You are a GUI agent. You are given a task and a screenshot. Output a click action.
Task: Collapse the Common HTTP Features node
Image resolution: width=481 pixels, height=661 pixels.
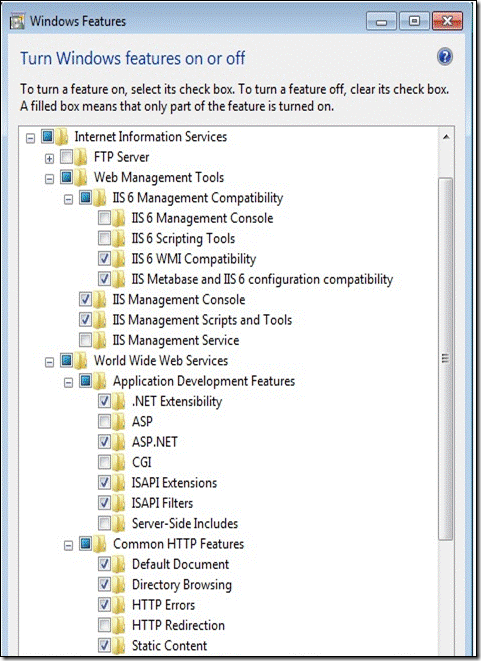click(68, 546)
